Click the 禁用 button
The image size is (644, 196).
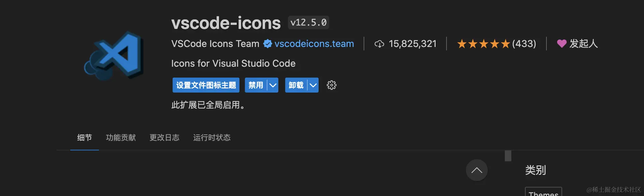[x=256, y=85]
